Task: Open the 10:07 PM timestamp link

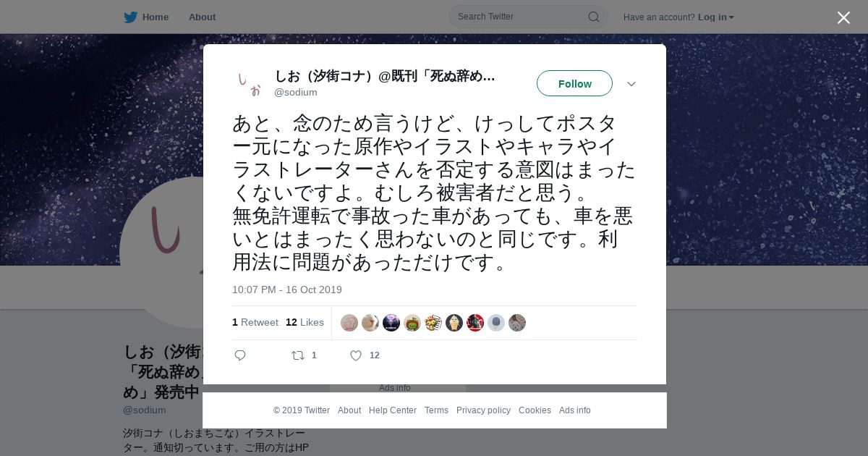Action: [287, 290]
